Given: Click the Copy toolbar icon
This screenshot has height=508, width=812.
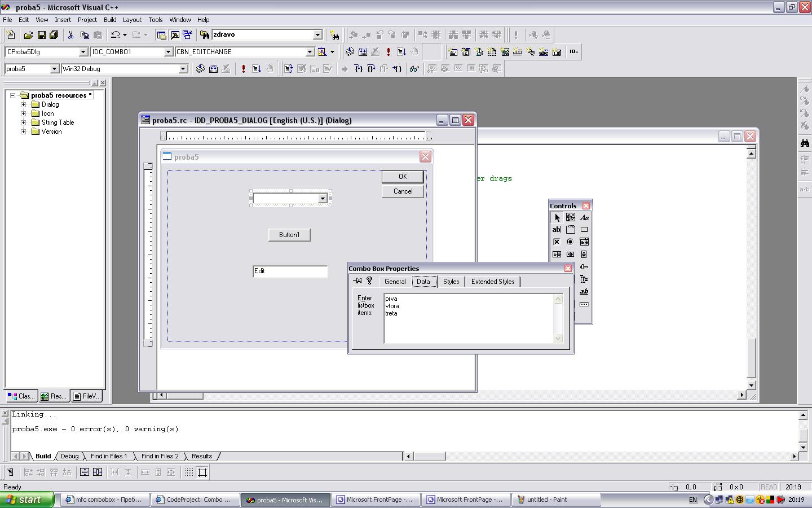Looking at the screenshot, I should click(85, 35).
